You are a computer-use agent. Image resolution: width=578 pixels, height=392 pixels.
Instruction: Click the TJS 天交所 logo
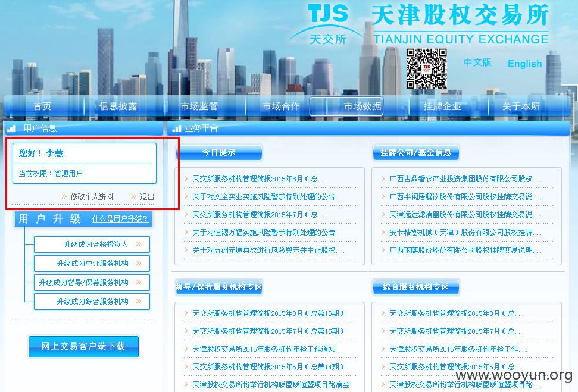(327, 24)
